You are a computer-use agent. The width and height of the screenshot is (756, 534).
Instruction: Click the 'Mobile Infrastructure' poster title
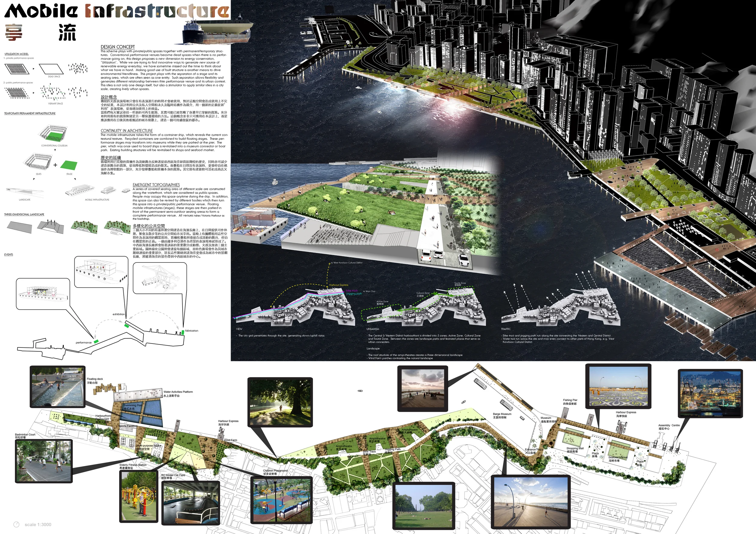117,11
